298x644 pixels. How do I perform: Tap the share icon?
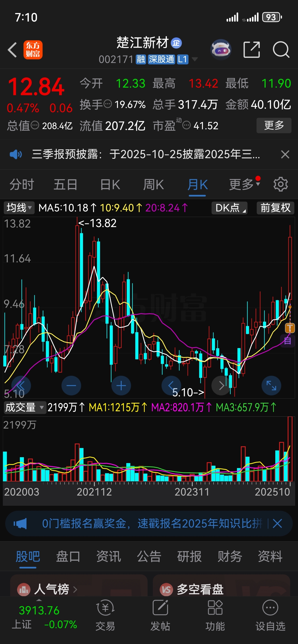pos(252,50)
